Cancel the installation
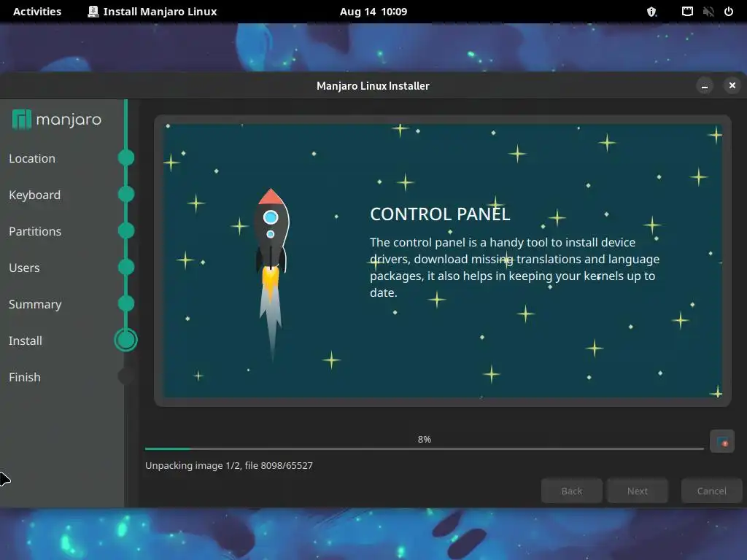This screenshot has width=747, height=560. point(711,491)
